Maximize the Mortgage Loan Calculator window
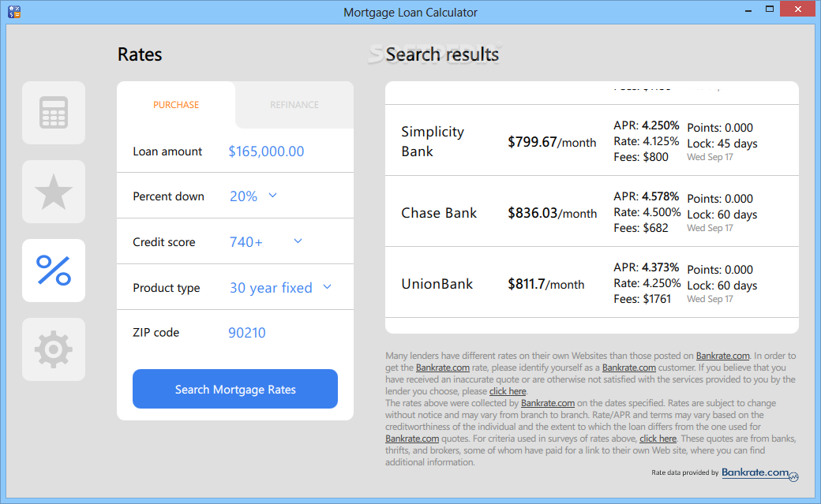This screenshot has height=504, width=821. point(769,9)
